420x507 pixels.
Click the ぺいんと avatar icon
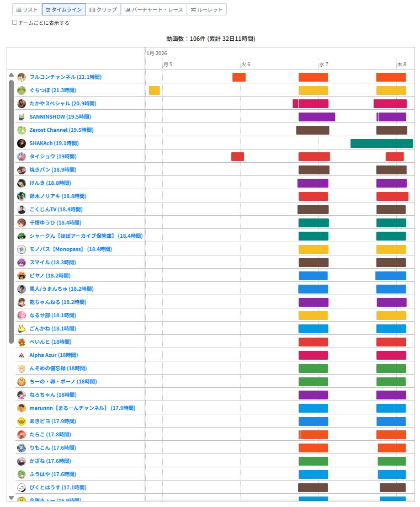click(22, 342)
